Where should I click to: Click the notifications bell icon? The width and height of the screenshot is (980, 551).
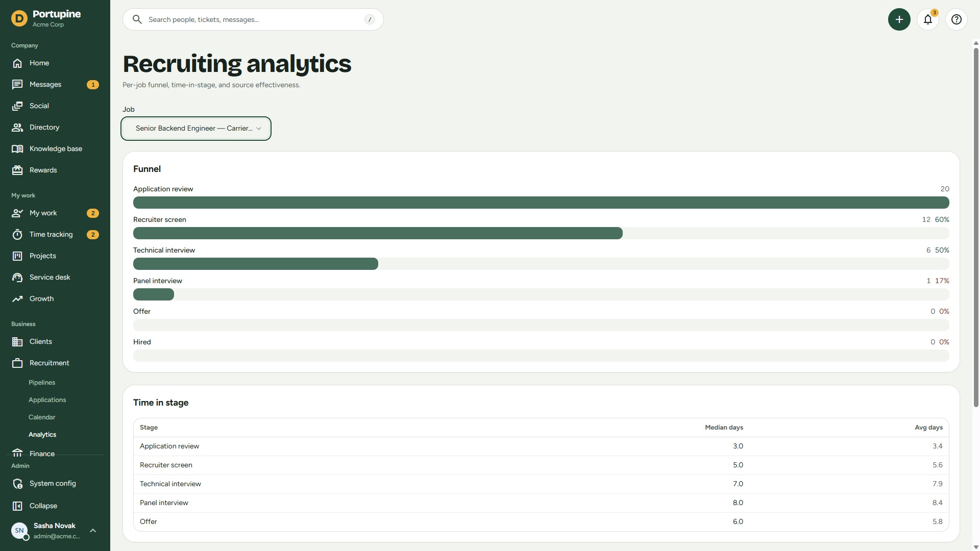pos(928,19)
